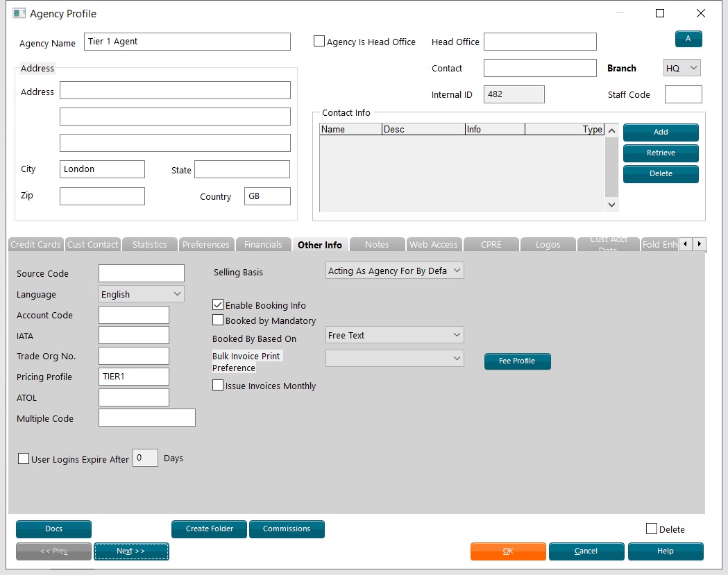
Task: Click the Agency Profile window icon
Action: coord(19,13)
